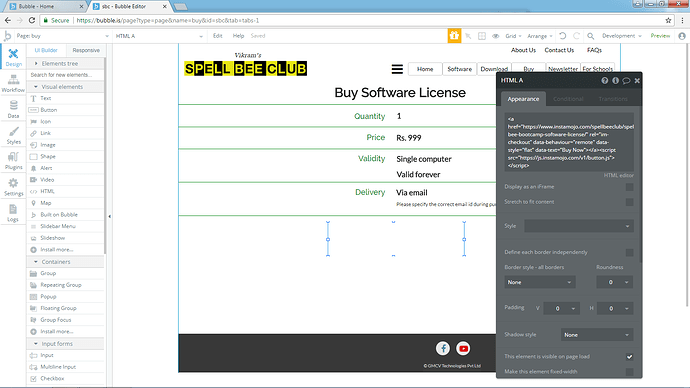Click the About Us link
This screenshot has width=690, height=388.
click(523, 50)
